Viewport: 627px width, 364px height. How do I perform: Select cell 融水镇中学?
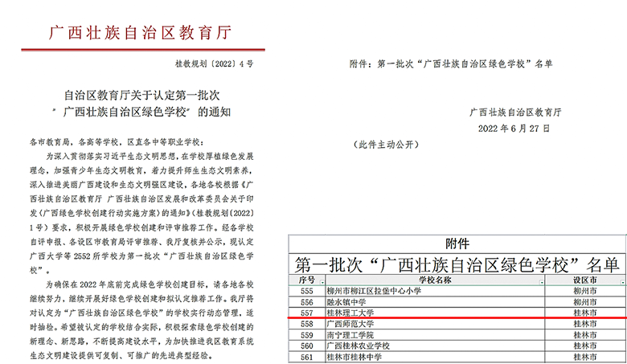tap(435, 302)
